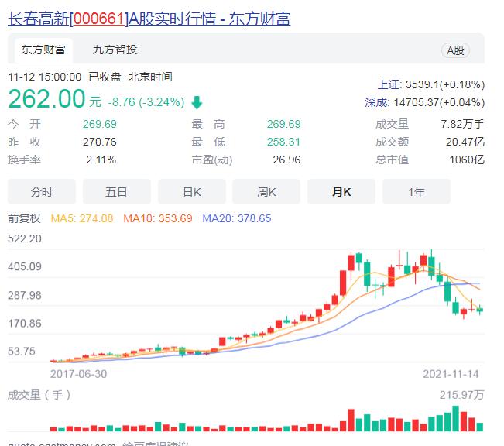This screenshot has height=446, width=504.
Task: Switch to the 九方智投 tab
Action: click(x=115, y=50)
